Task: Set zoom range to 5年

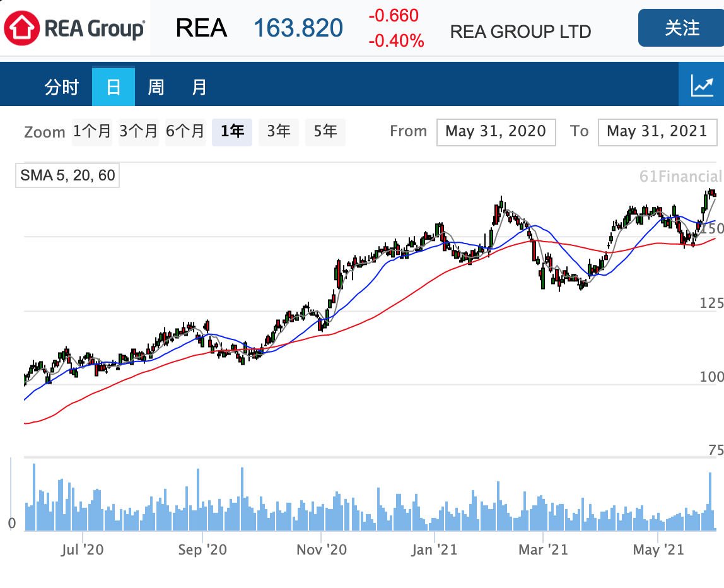Action: [x=325, y=132]
